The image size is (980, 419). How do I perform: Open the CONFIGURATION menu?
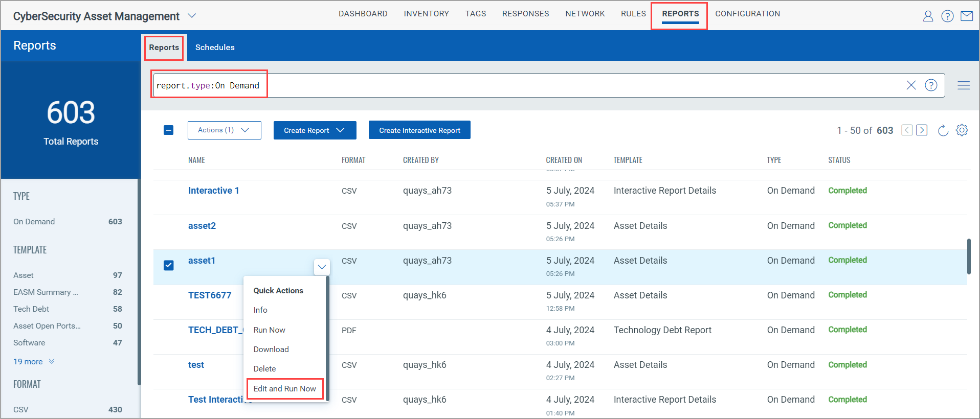coord(747,14)
